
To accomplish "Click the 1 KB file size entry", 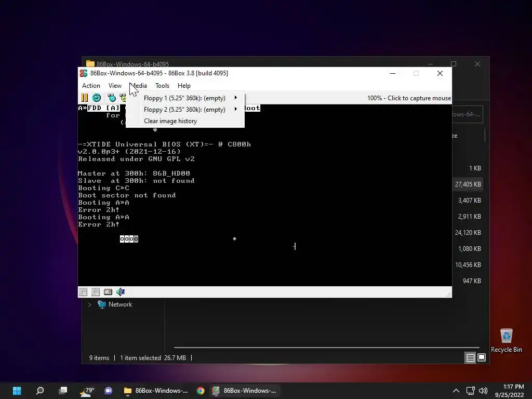I will [x=475, y=168].
